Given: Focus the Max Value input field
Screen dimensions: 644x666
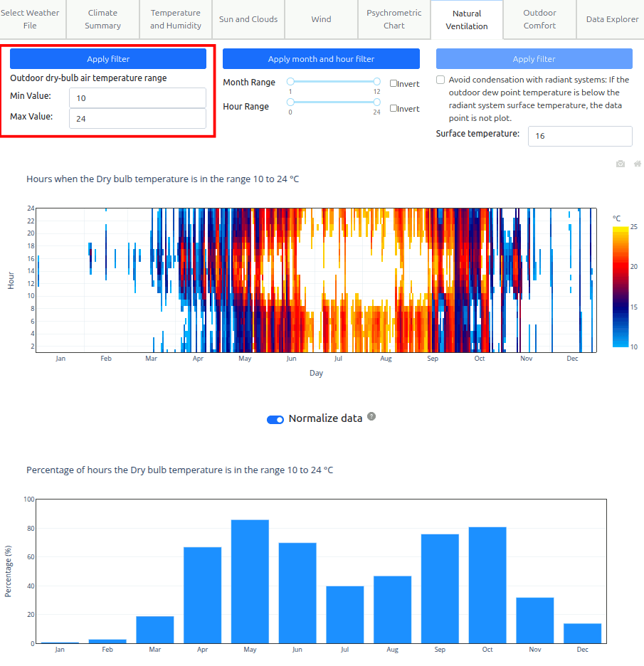Looking at the screenshot, I should (x=137, y=119).
